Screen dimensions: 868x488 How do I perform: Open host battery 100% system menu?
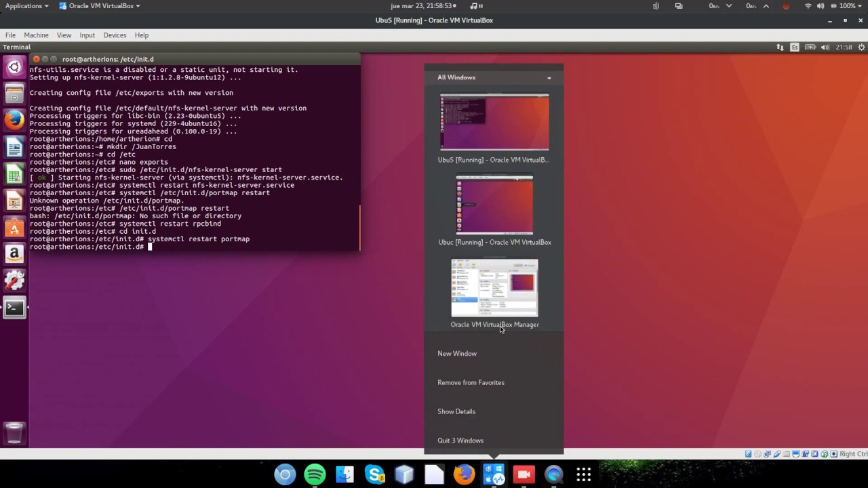tap(846, 6)
